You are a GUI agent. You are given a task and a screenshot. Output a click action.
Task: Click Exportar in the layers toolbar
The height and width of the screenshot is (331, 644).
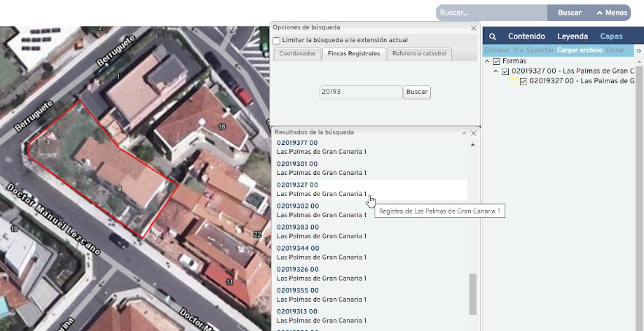(x=540, y=50)
